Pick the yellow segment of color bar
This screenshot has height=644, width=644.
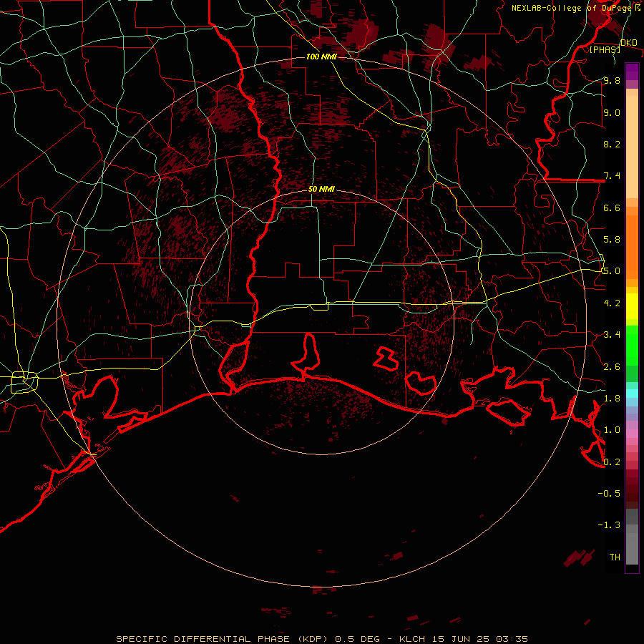pyautogui.click(x=632, y=306)
